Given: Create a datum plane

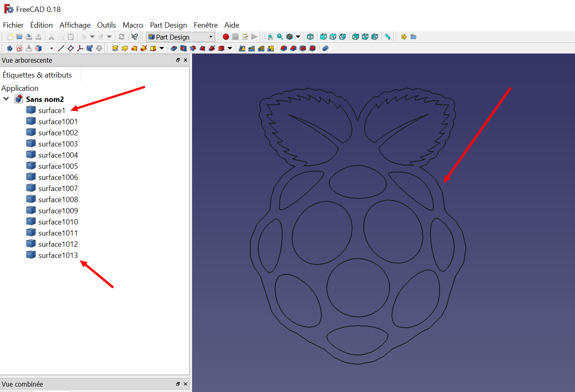Looking at the screenshot, I should pos(71,48).
